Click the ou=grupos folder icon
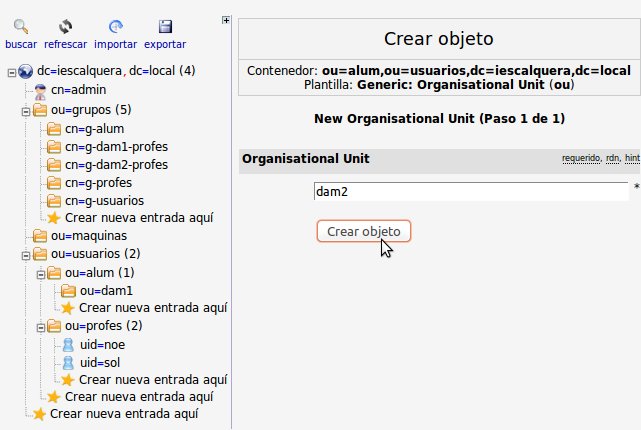 pyautogui.click(x=40, y=110)
